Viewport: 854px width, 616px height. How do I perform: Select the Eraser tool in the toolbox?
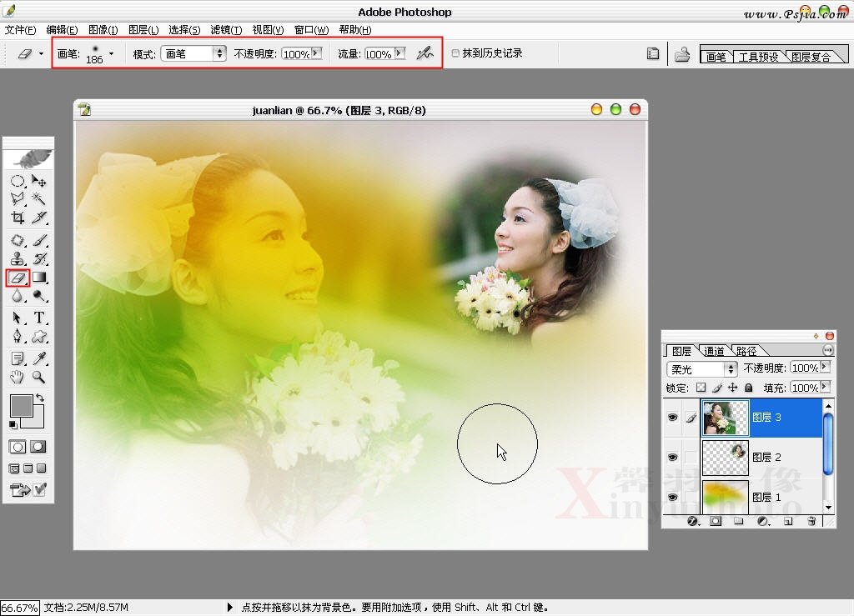pos(18,278)
